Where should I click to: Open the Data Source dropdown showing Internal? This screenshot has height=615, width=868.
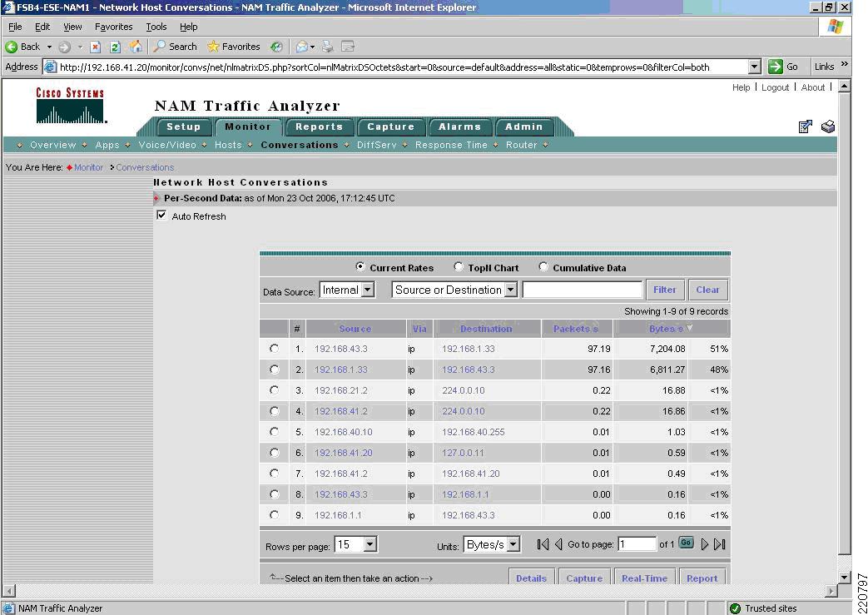[347, 290]
